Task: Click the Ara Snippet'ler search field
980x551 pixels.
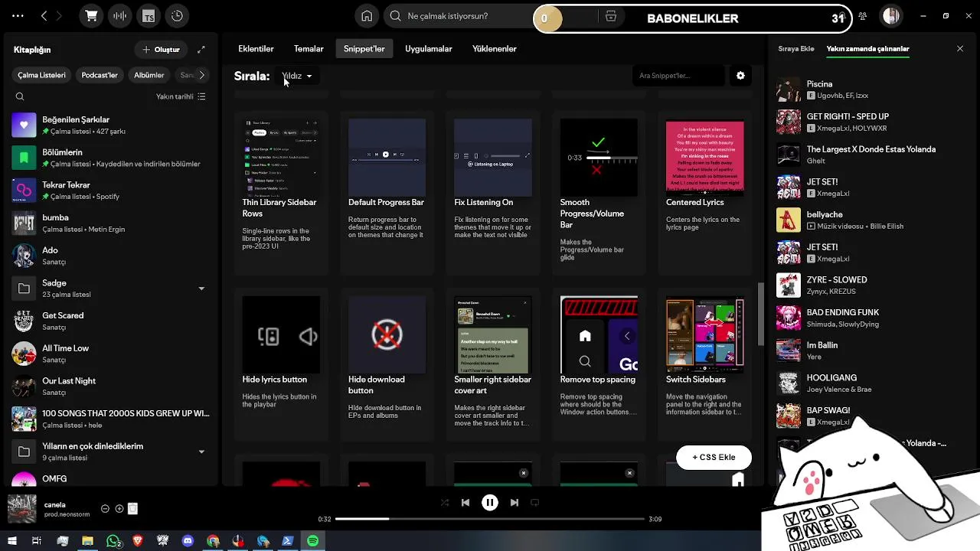Action: click(678, 76)
